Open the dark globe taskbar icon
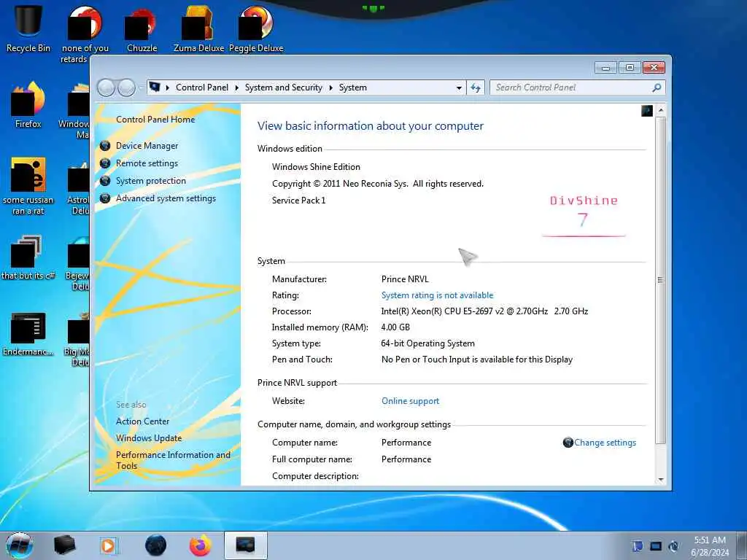Image resolution: width=747 pixels, height=560 pixels. pyautogui.click(x=155, y=545)
